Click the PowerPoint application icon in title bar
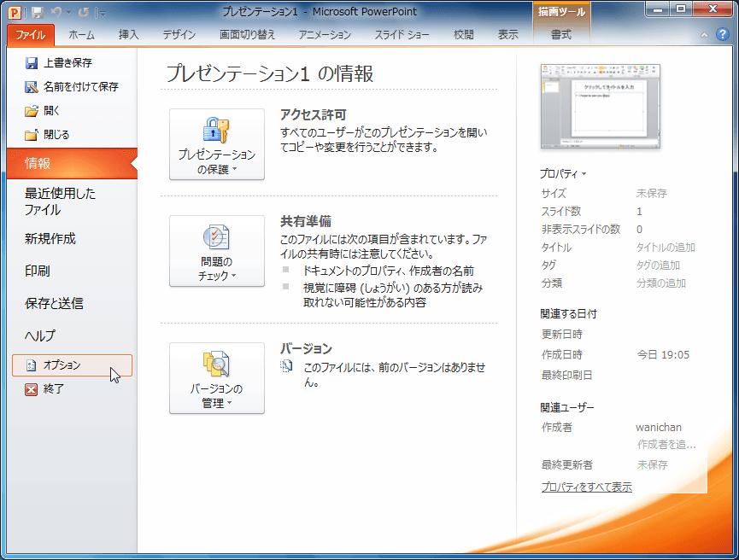This screenshot has height=560, width=739. point(15,12)
